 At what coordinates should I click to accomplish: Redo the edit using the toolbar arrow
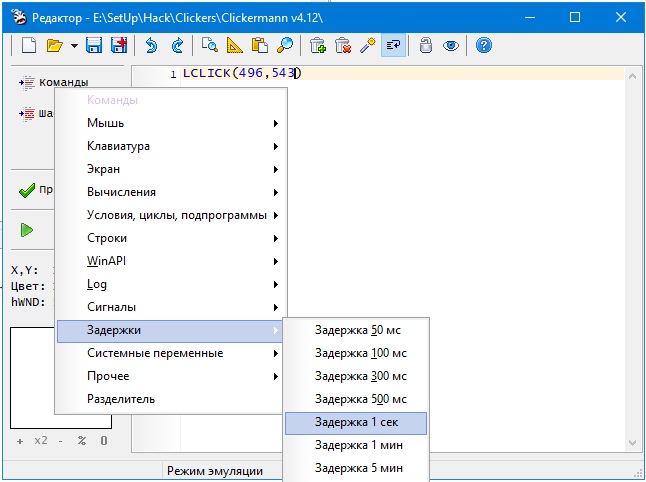(x=177, y=45)
